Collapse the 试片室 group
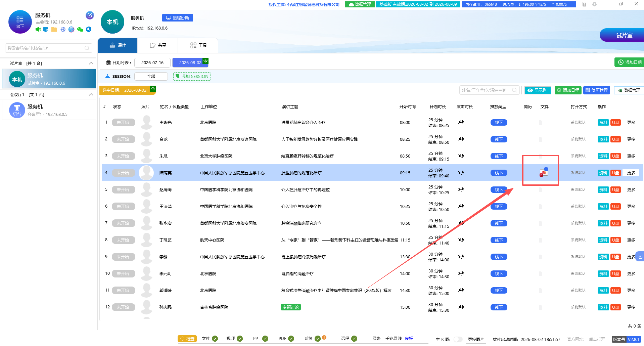The width and height of the screenshot is (644, 346). pyautogui.click(x=91, y=63)
